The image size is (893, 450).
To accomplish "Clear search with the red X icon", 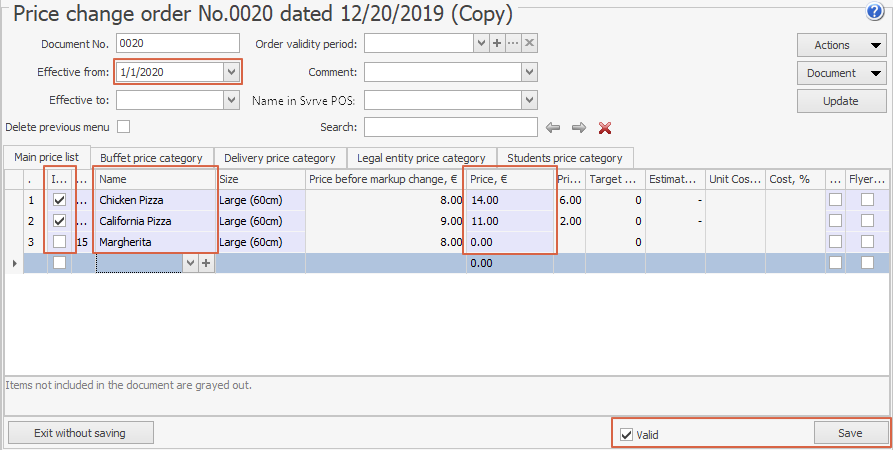I will 604,128.
